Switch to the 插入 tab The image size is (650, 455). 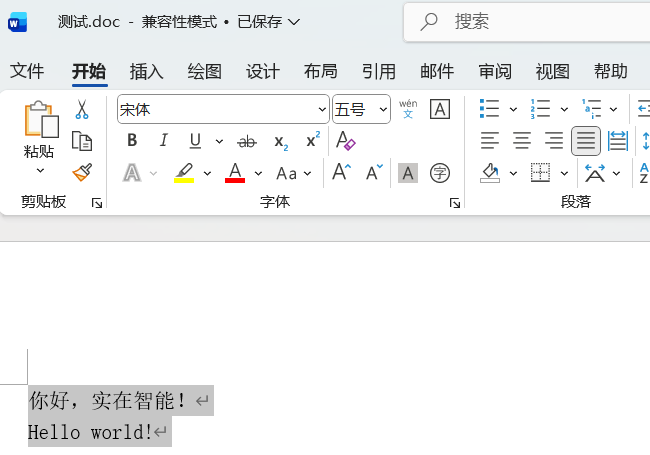click(x=146, y=71)
